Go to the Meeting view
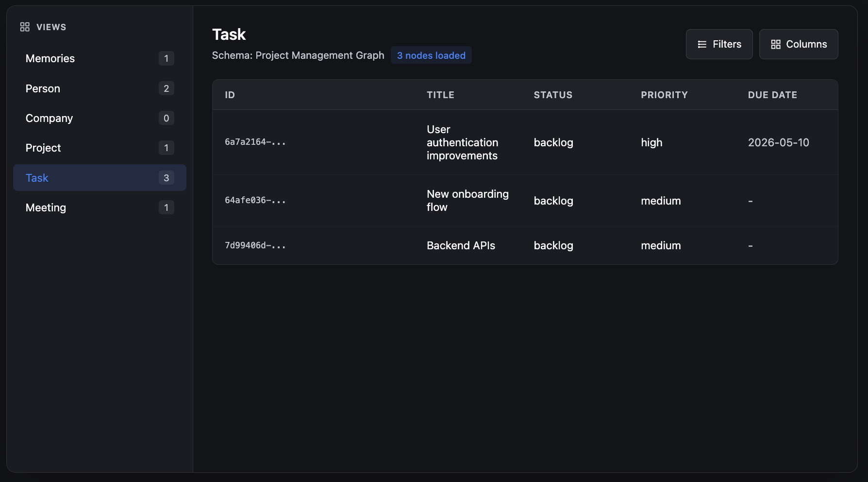868x482 pixels. tap(46, 207)
